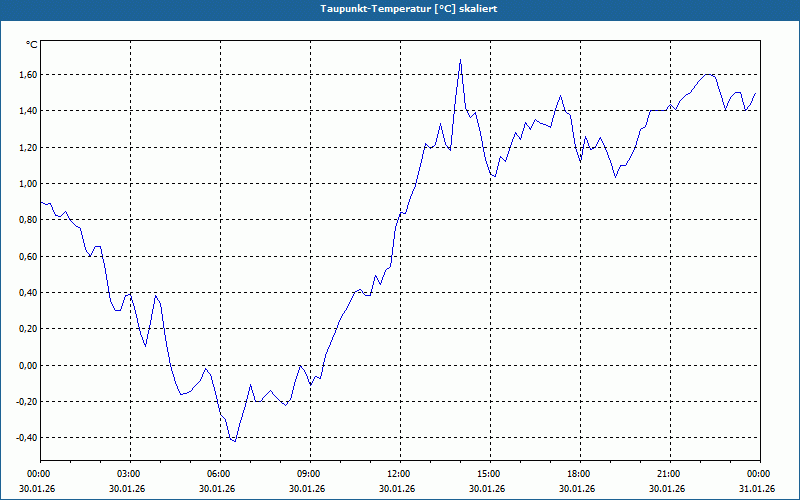Image resolution: width=800 pixels, height=500 pixels.
Task: Click the y-axis label 1,60
Action: click(29, 74)
